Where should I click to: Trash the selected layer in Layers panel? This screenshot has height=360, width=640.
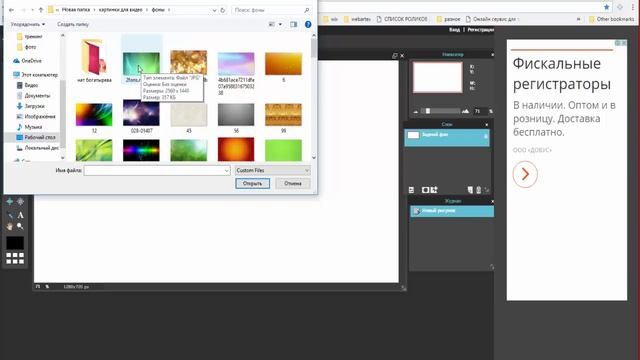478,190
